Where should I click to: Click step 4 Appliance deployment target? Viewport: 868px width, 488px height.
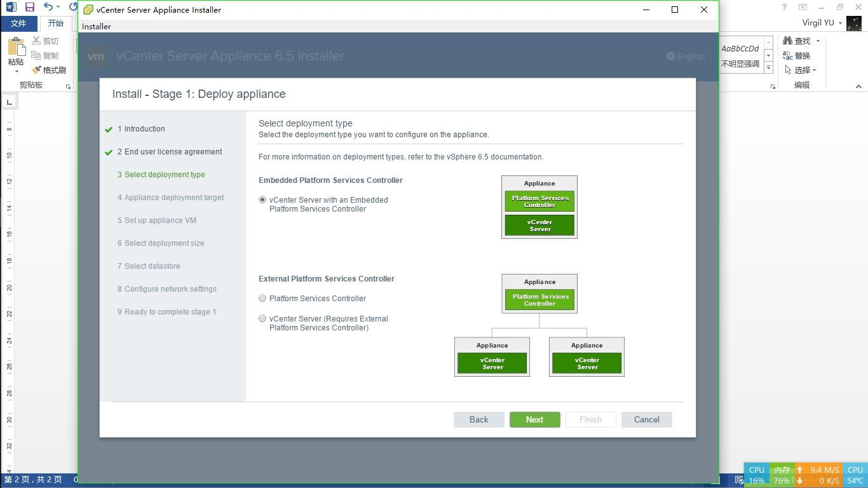[170, 198]
